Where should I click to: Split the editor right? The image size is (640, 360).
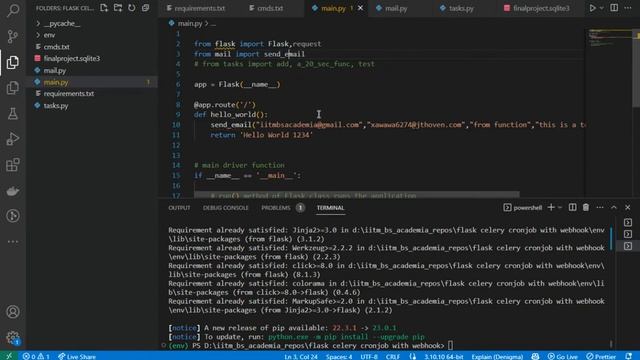point(614,8)
